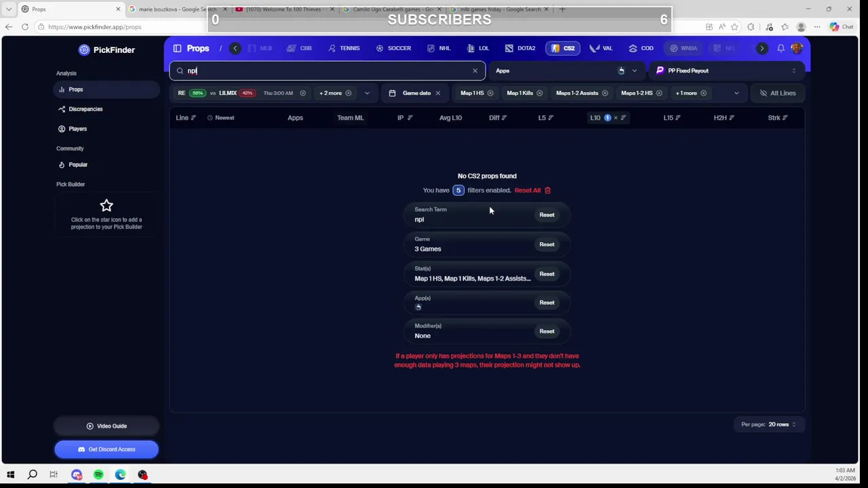Expand the +1 more stats chip
The height and width of the screenshot is (488, 868).
click(691, 93)
